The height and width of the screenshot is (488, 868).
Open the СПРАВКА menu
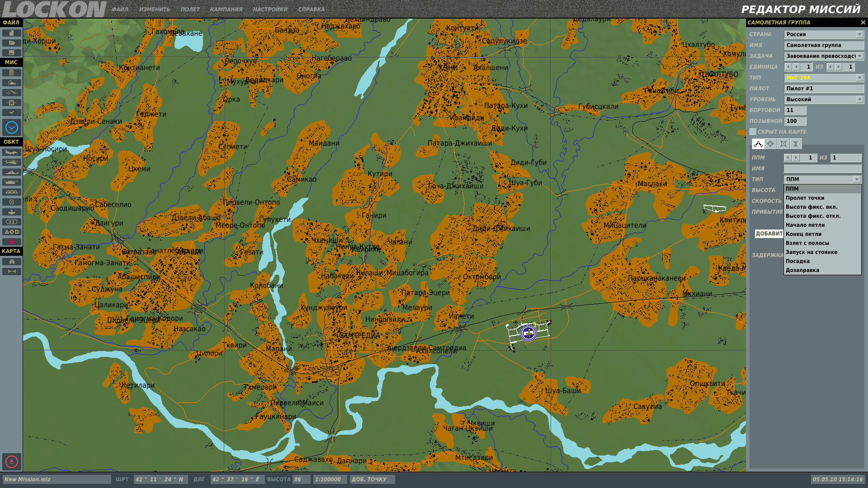point(311,9)
